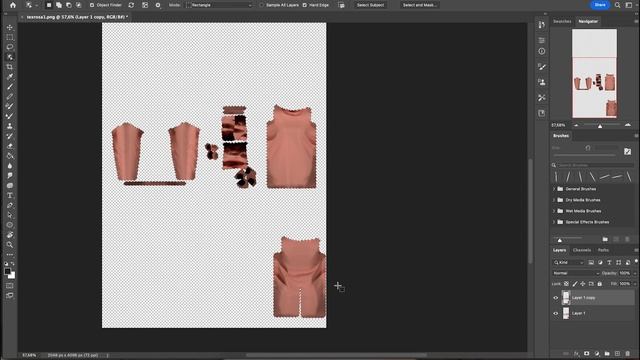Switch to the Navigator tab

point(588,21)
